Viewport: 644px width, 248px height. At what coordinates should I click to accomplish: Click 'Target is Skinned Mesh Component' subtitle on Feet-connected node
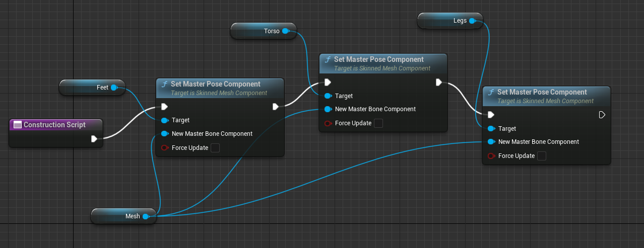pyautogui.click(x=219, y=93)
